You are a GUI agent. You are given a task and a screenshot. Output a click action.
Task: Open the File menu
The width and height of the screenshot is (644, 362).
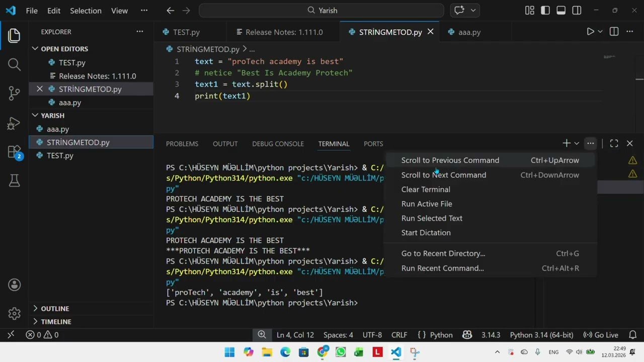(x=32, y=11)
